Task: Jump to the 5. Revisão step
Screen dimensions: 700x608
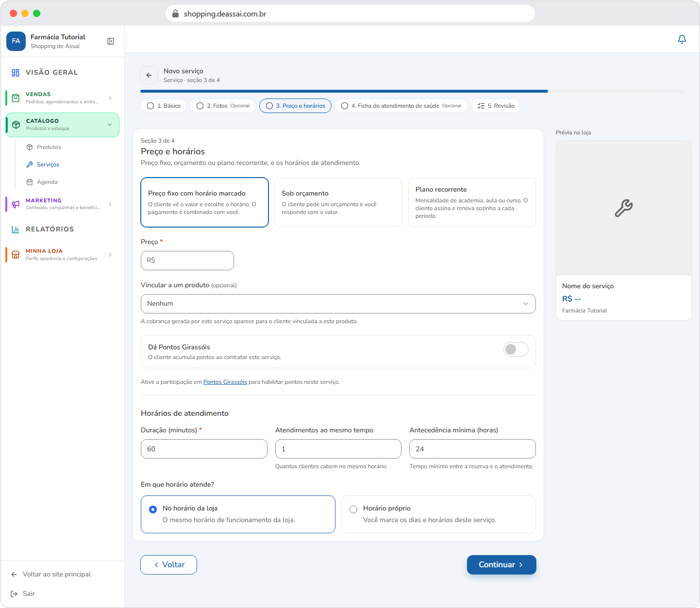Action: point(496,106)
